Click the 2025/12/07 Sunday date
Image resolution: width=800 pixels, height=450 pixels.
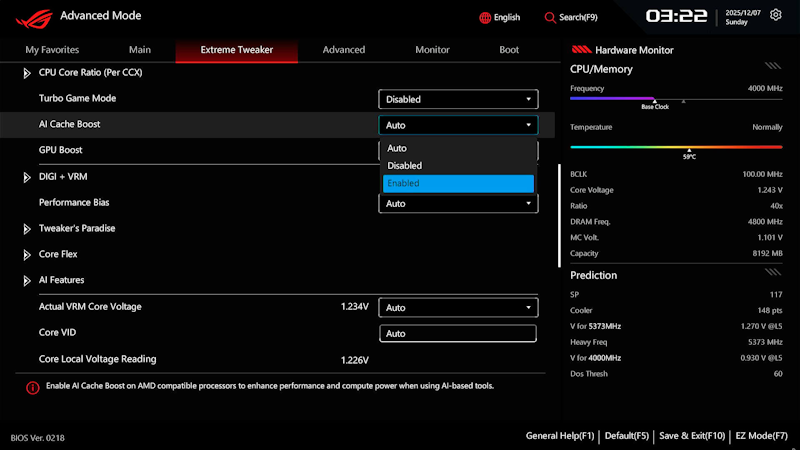click(x=743, y=17)
